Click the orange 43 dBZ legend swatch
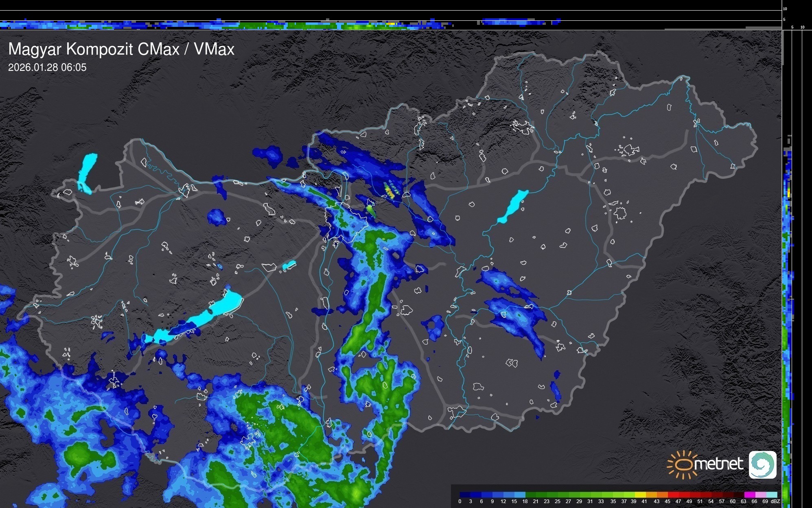 (x=662, y=495)
